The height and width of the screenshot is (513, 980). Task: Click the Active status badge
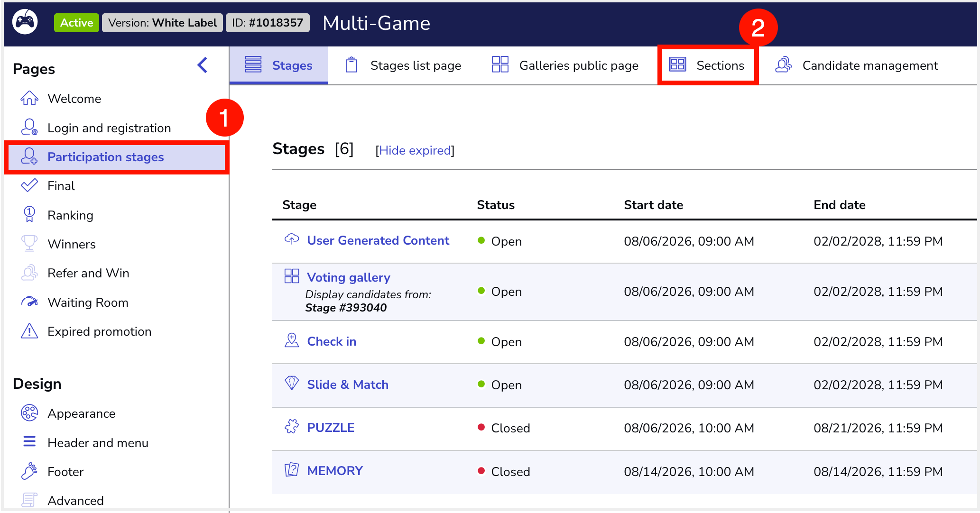[76, 23]
